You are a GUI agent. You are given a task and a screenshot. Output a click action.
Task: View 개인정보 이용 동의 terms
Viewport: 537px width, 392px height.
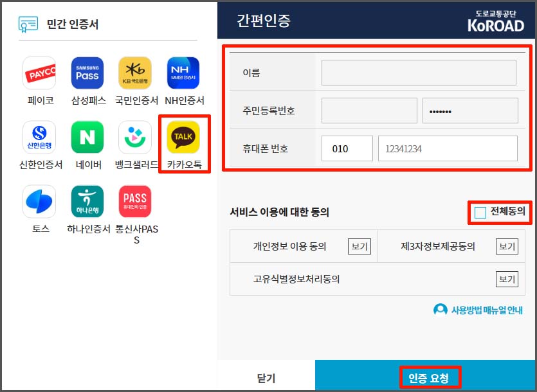tap(360, 247)
